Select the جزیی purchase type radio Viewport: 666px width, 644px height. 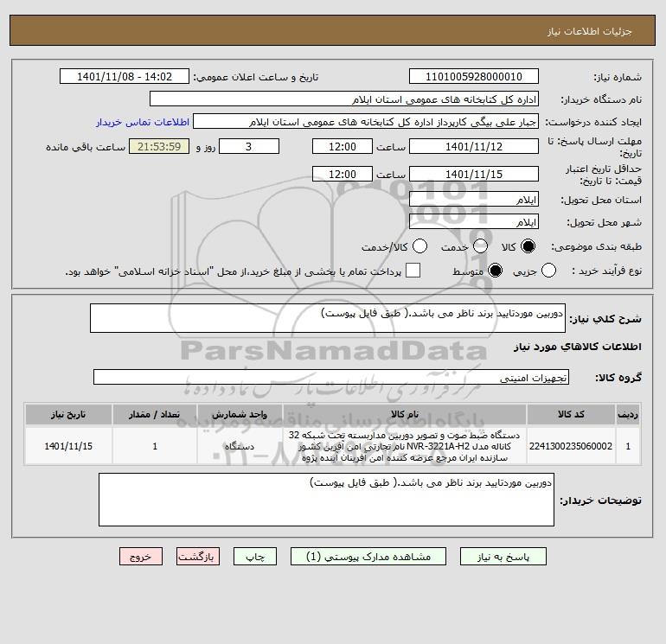pos(548,271)
